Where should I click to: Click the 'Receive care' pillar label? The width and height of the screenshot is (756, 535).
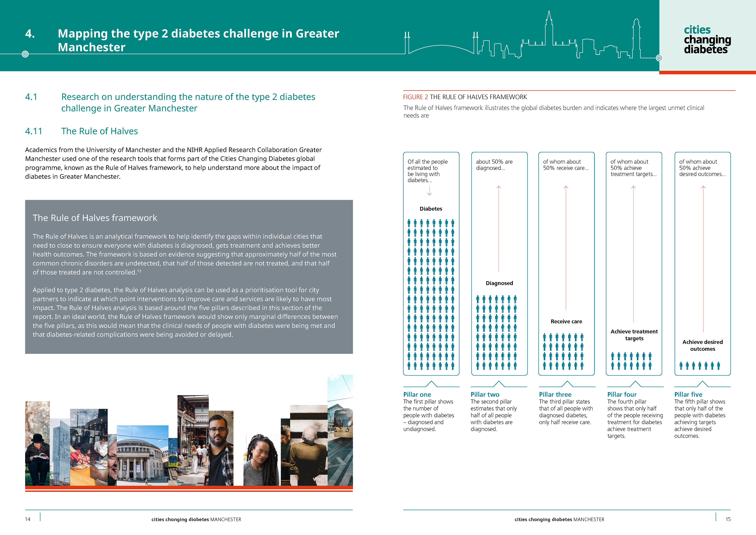coord(566,321)
